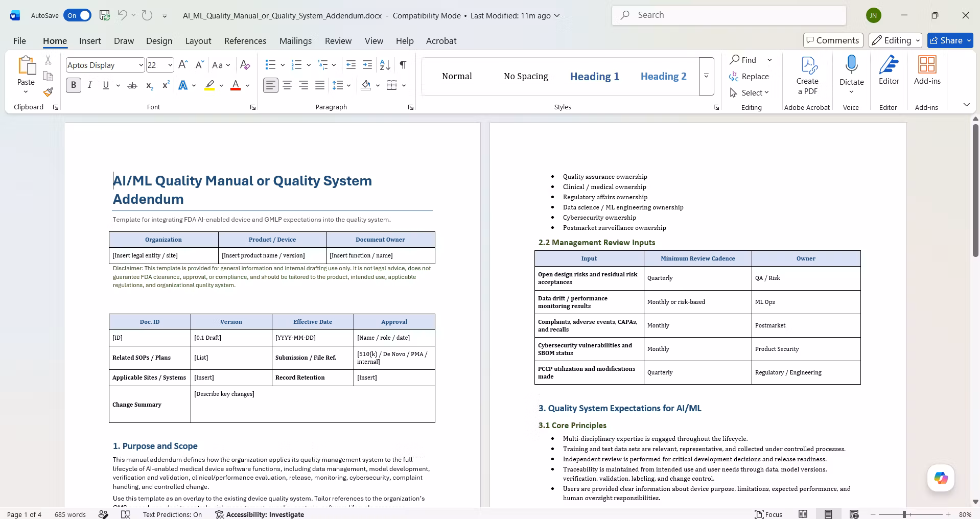Image resolution: width=980 pixels, height=519 pixels.
Task: Toggle the AutoSave switch
Action: pos(78,15)
